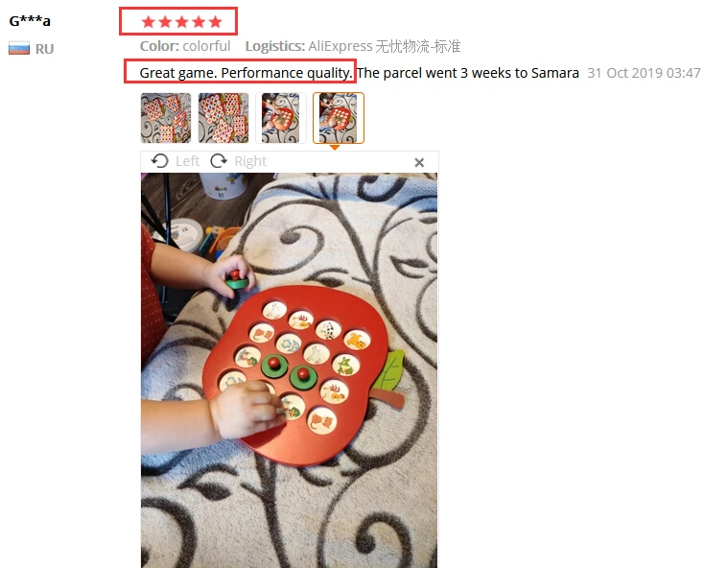This screenshot has width=728, height=568.
Task: Open the third review photo thumbnail
Action: point(281,118)
